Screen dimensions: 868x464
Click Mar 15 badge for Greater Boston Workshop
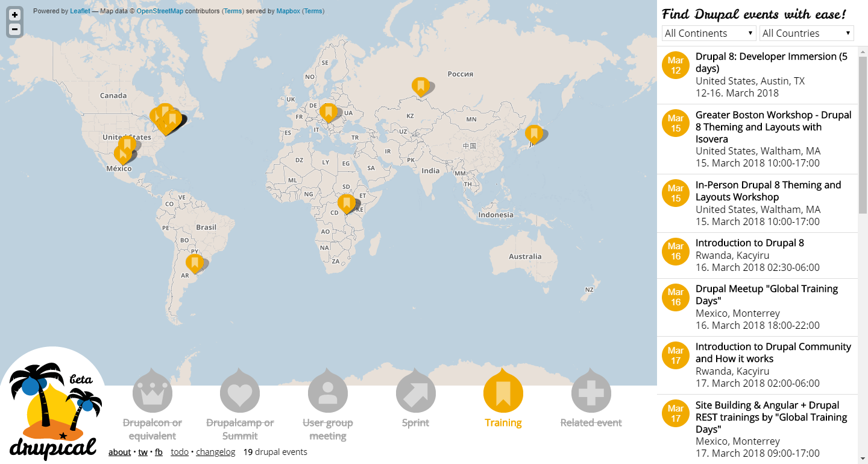click(676, 123)
